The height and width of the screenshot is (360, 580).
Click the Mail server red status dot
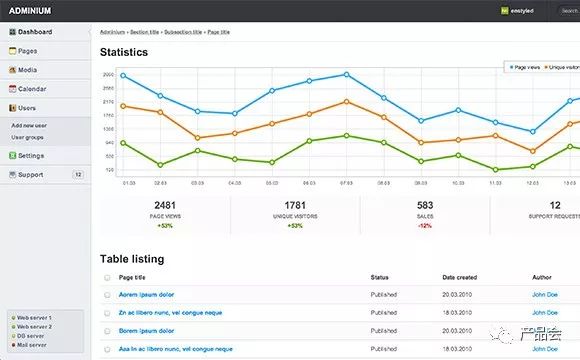13,345
